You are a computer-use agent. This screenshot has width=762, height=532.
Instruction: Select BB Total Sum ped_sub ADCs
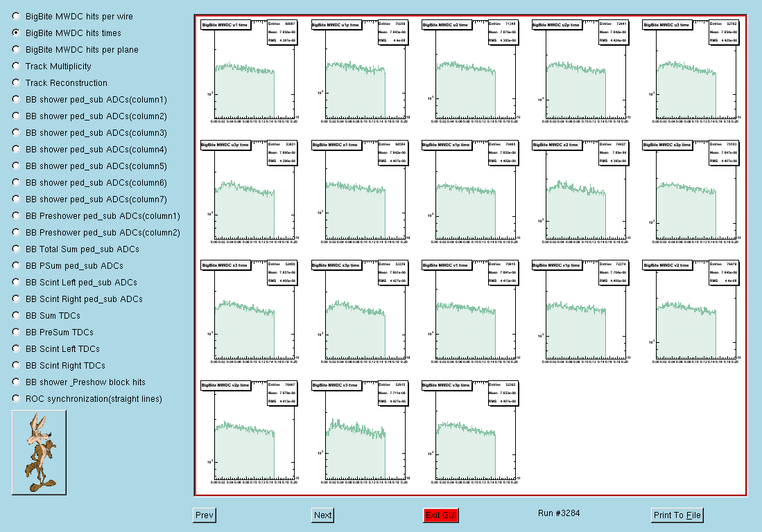(16, 249)
